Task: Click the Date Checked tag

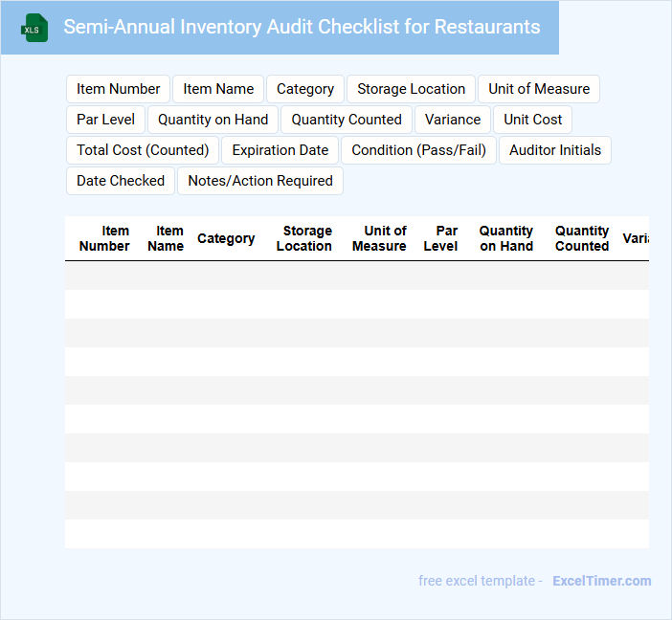Action: pyautogui.click(x=121, y=181)
